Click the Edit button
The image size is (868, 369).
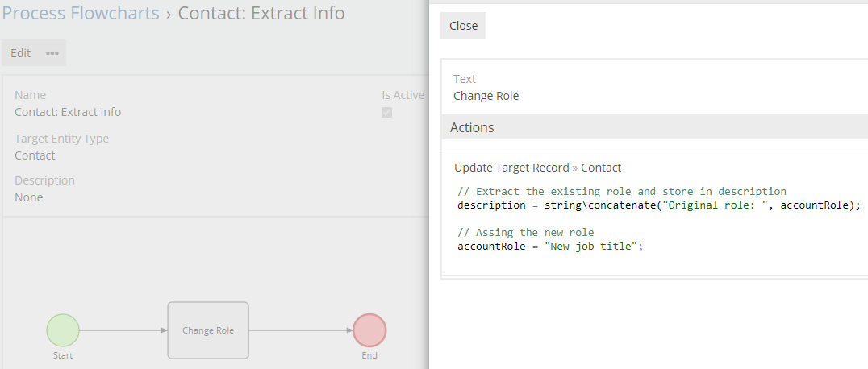click(20, 53)
